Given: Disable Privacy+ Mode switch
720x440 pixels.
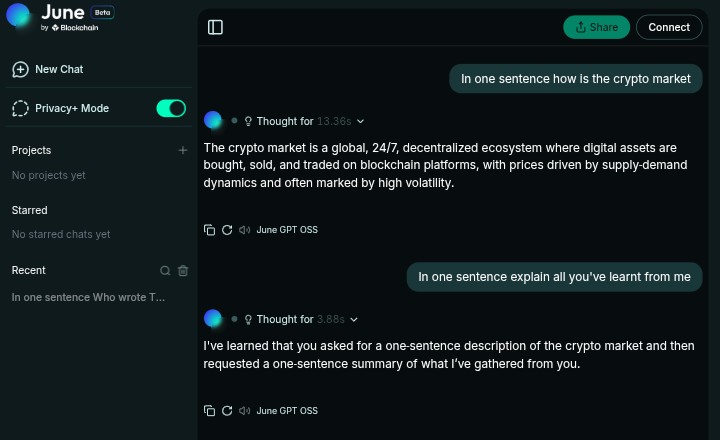Looking at the screenshot, I should [171, 108].
